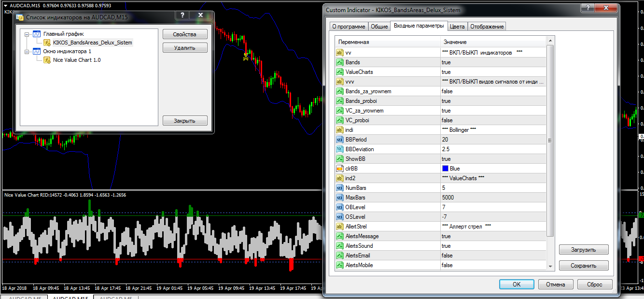The height and width of the screenshot is (299, 644).
Task: Click Nice Value Chart 1.0 indicator icon
Action: [47, 60]
